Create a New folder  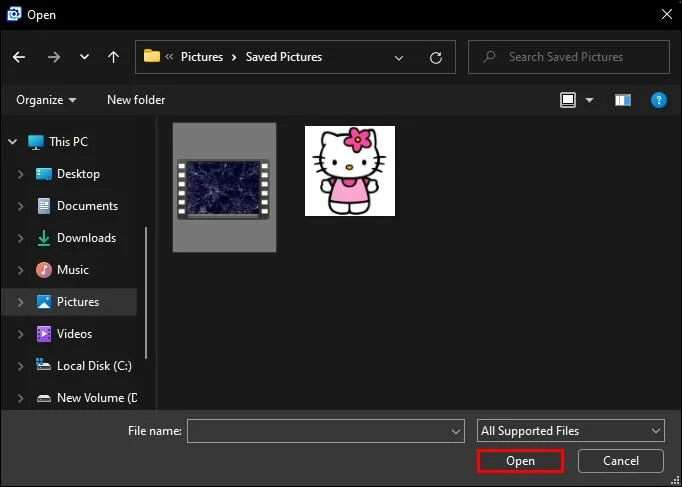click(x=136, y=100)
